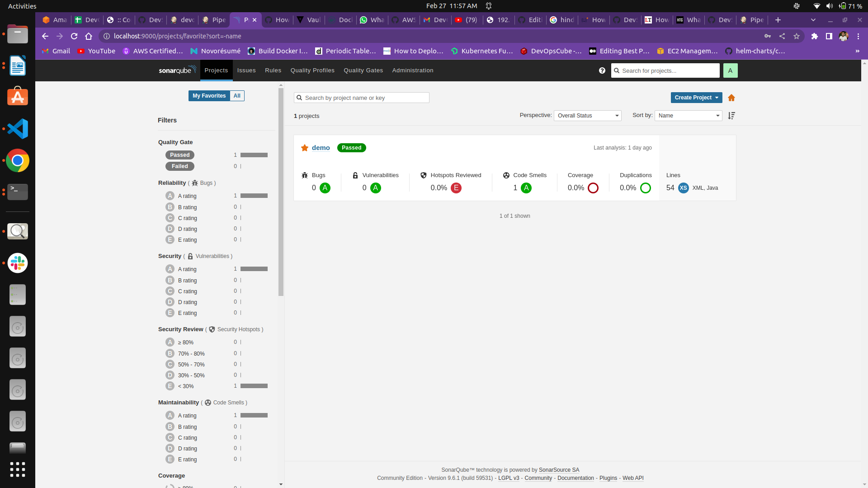Image resolution: width=868 pixels, height=488 pixels.
Task: Reverse sort order with the sort icon
Action: [731, 116]
